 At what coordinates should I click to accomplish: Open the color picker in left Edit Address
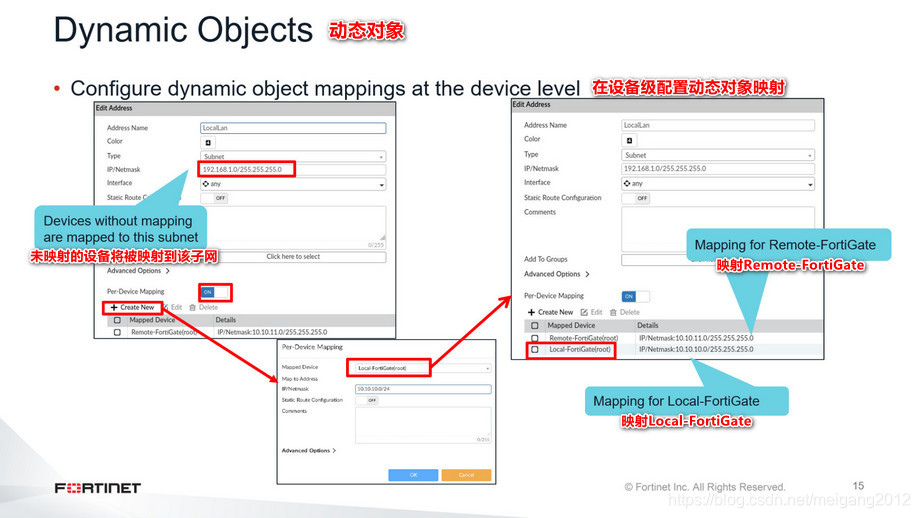pos(208,143)
